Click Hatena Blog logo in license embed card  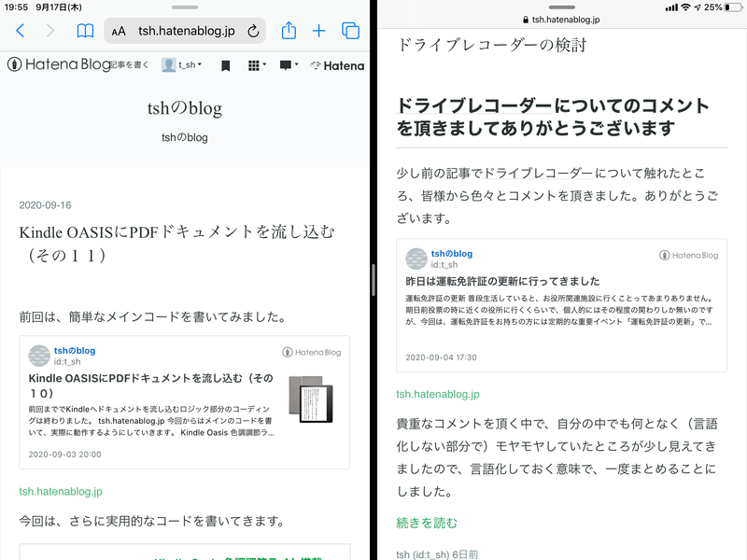689,255
